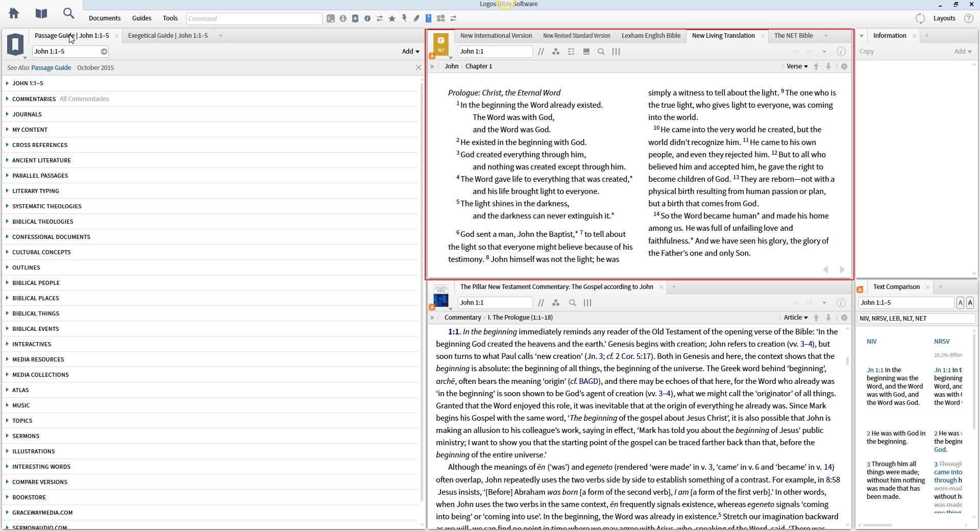Screen dimensions: 980x531
Task: Click the Text Comparison horizontal scrollbar
Action: point(878,525)
